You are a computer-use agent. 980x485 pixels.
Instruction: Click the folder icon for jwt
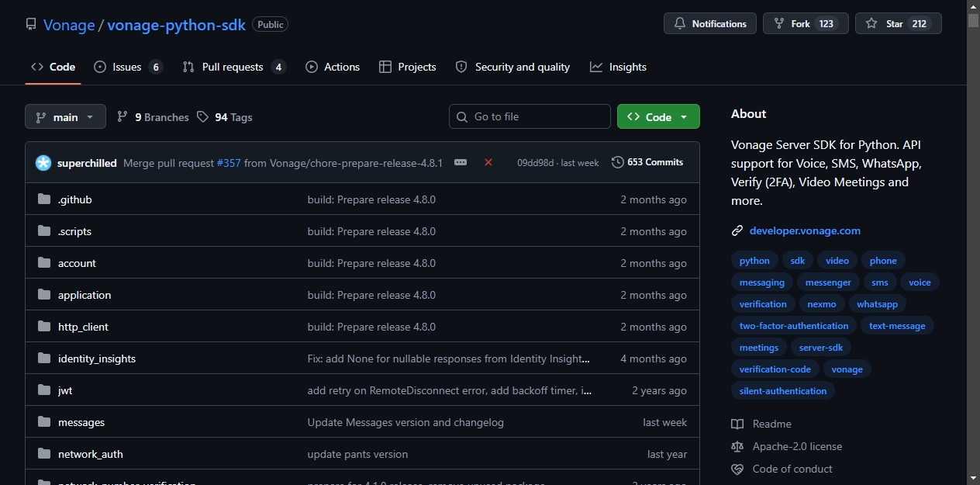click(x=44, y=390)
